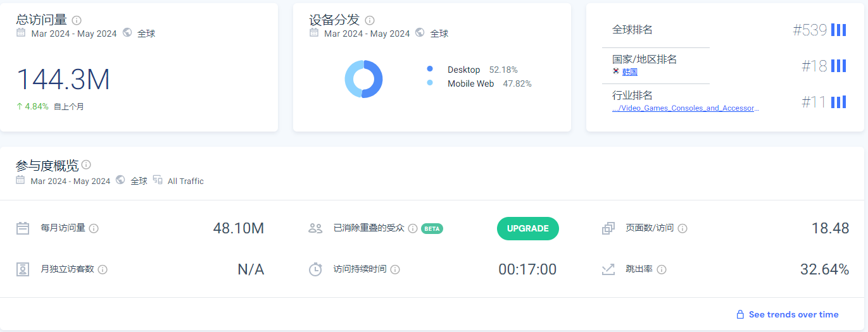This screenshot has width=868, height=332.
Task: Click globe icon in 设备分发 card
Action: click(x=420, y=33)
